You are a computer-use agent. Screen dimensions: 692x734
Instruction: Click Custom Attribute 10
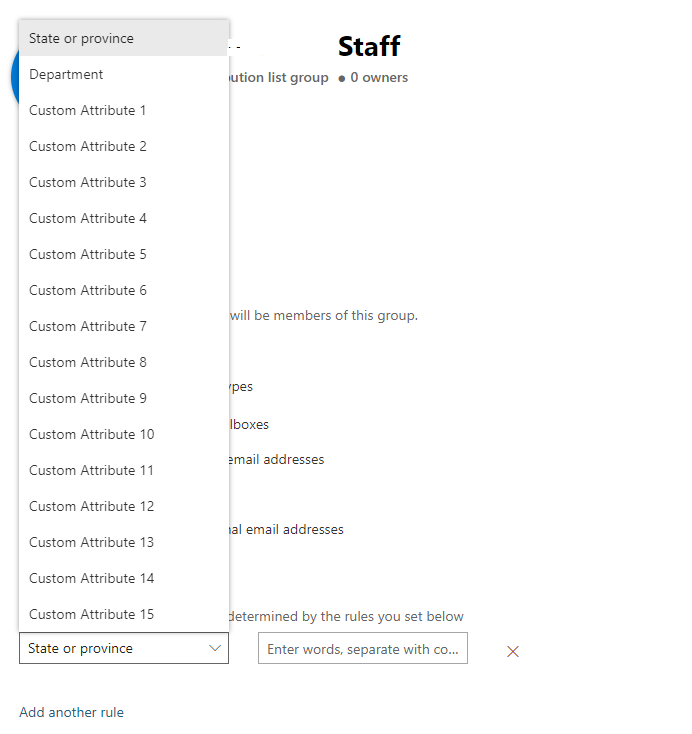tap(124, 435)
